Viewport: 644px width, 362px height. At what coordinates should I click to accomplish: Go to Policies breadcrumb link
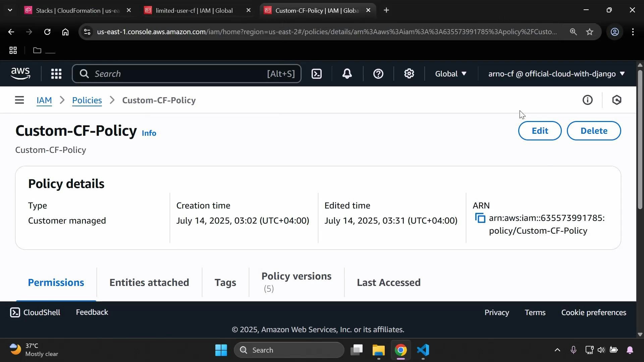[87, 100]
